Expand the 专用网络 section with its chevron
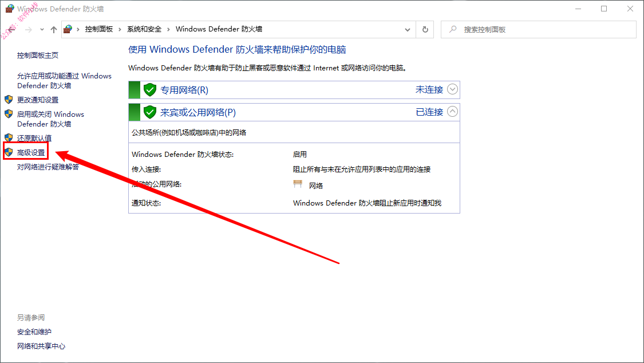Screen dimensions: 644x363 tap(452, 89)
